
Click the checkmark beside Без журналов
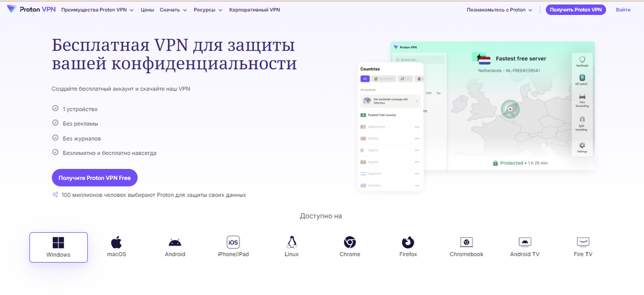pyautogui.click(x=55, y=138)
